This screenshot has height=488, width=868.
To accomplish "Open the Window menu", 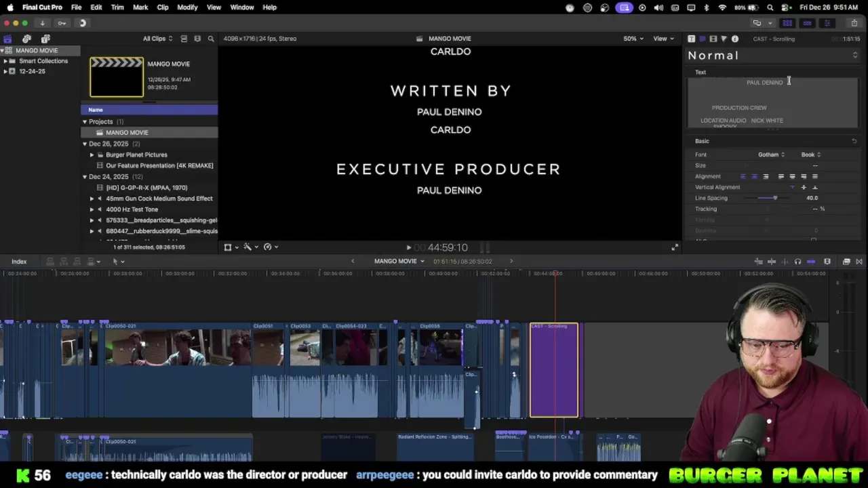I will [241, 7].
